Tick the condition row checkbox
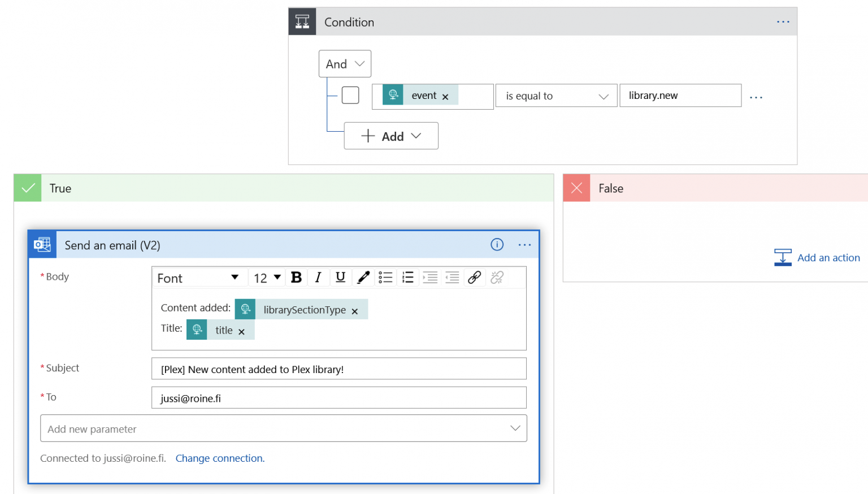The image size is (868, 494). point(350,95)
